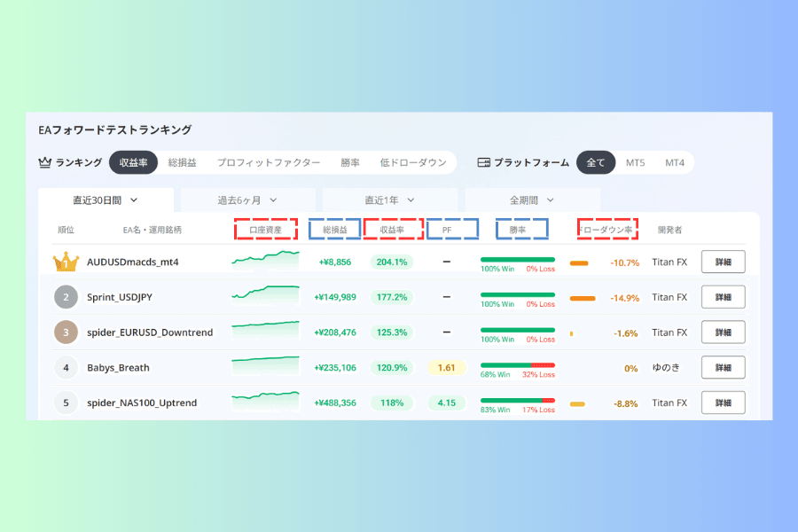The image size is (798, 532).
Task: Click the 勝率 column header
Action: click(518, 230)
